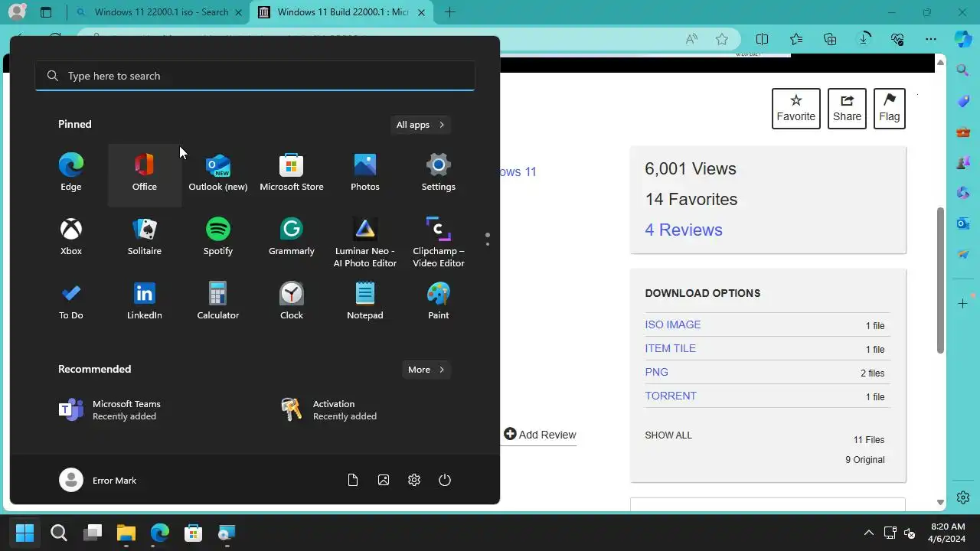Open Edge Collections
Image resolution: width=980 pixels, height=551 pixels.
point(830,39)
